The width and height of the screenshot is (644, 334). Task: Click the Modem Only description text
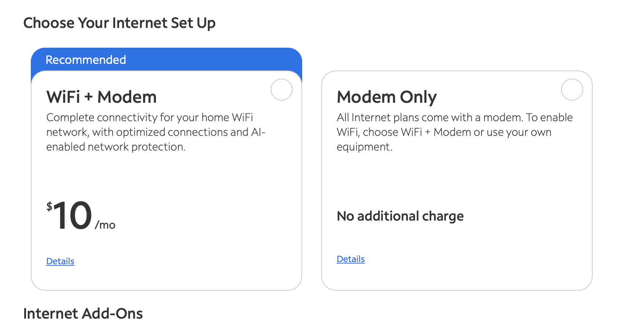click(455, 132)
